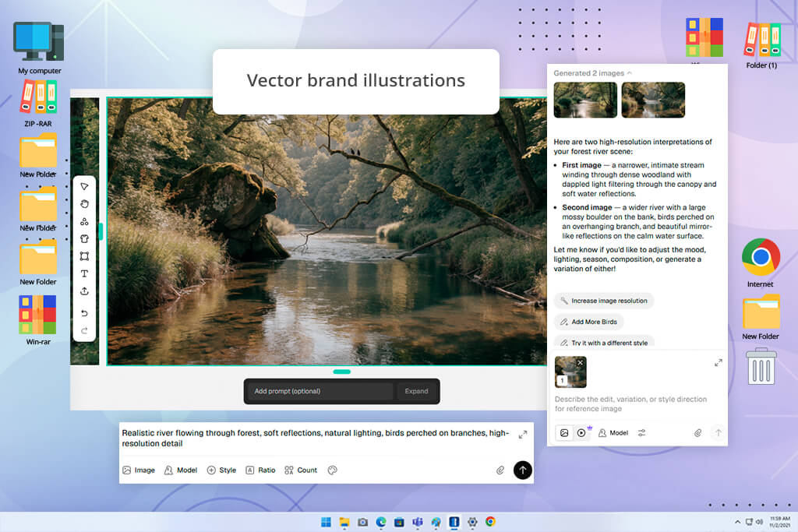Viewport: 798px width, 532px height.
Task: Click the undo arrow in toolbar
Action: [x=84, y=313]
